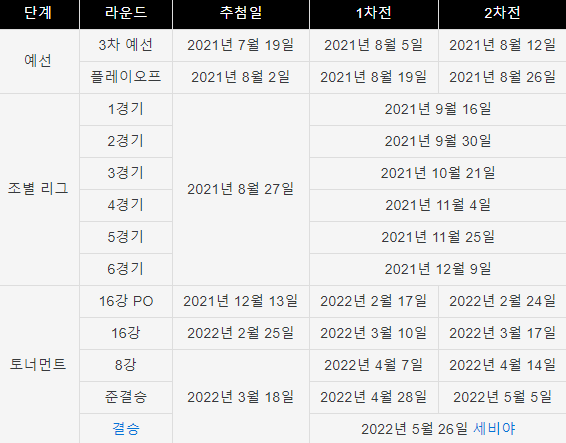Click the 16강 PO round cell

pos(126,301)
